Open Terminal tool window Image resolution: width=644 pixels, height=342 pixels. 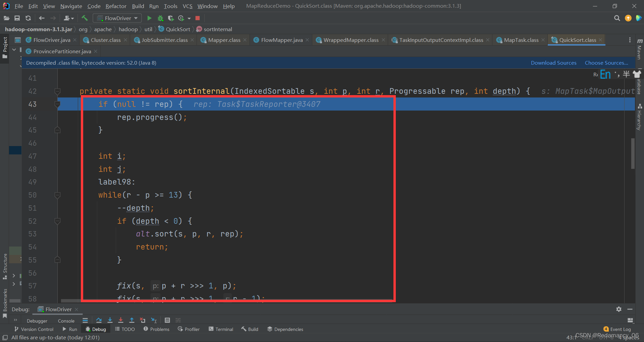tap(221, 329)
